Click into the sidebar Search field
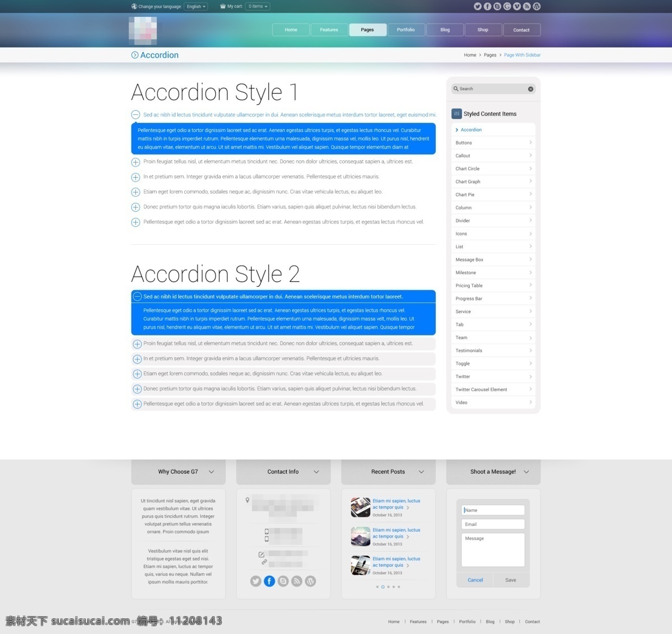This screenshot has width=672, height=634. click(493, 89)
